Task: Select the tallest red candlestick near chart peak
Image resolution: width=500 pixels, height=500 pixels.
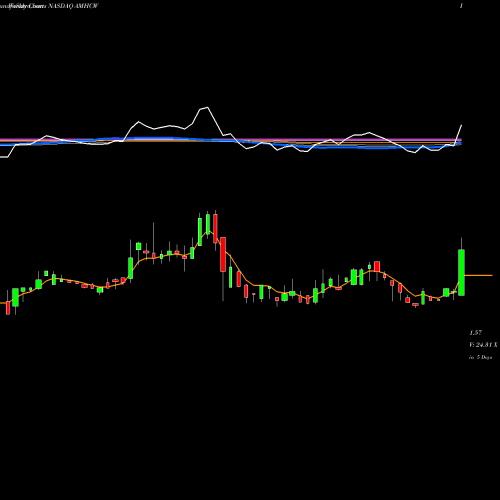Action: click(x=223, y=254)
